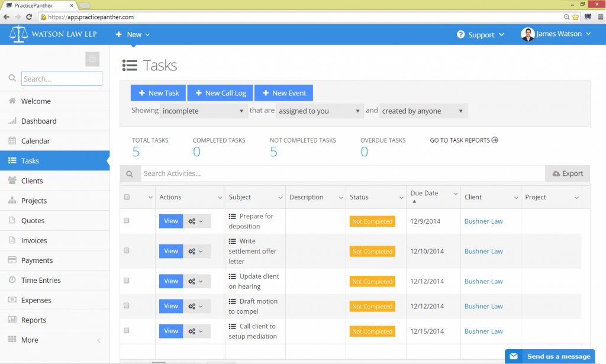Open the Export icon above the grid

(557, 173)
